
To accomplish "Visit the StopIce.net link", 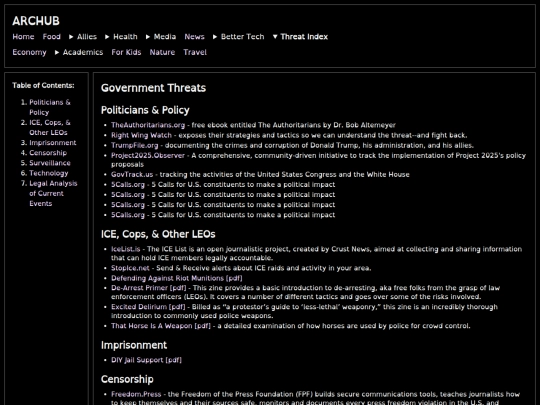I will [130, 268].
